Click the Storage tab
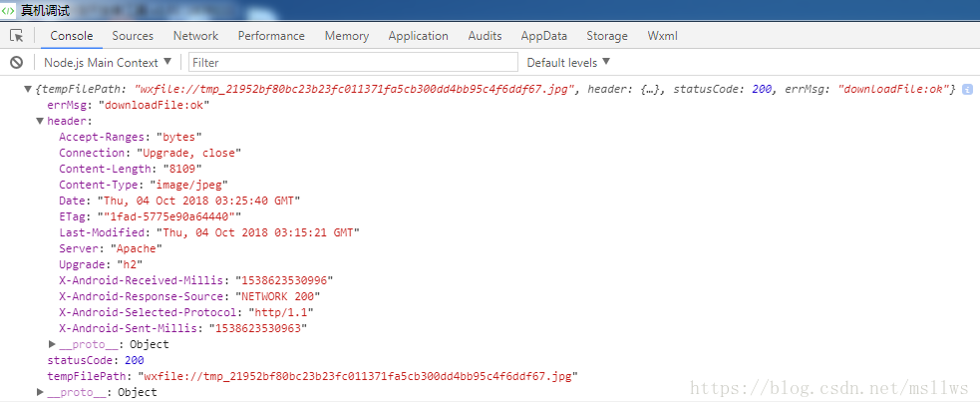This screenshot has width=980, height=408. [x=607, y=36]
